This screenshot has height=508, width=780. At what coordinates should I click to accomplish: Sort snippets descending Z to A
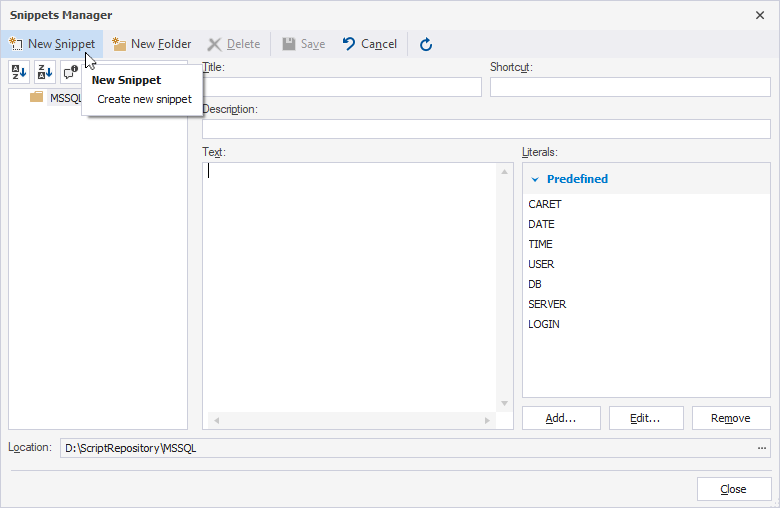tap(45, 72)
